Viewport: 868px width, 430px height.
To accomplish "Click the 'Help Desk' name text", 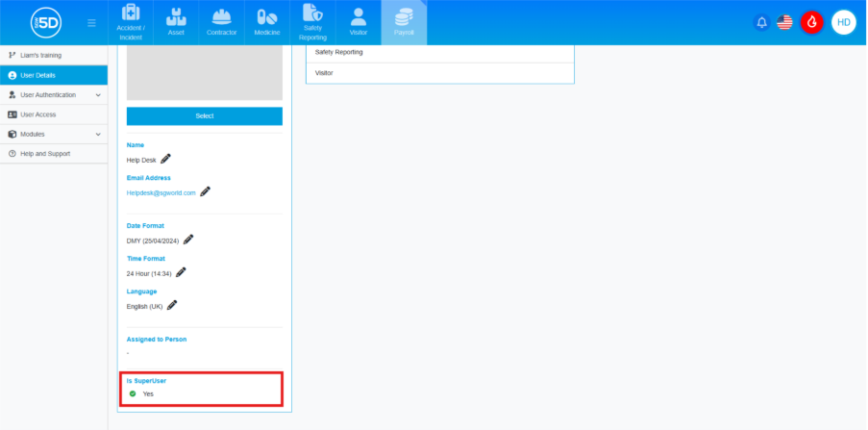I will point(141,160).
